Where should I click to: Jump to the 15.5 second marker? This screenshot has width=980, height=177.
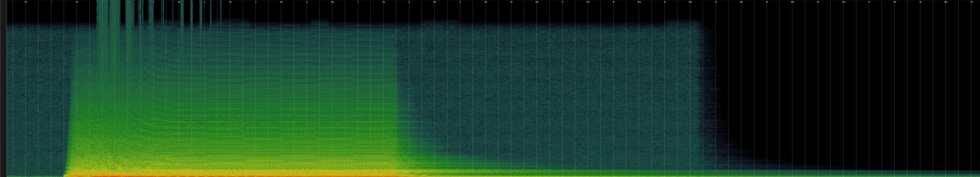click(792, 2)
